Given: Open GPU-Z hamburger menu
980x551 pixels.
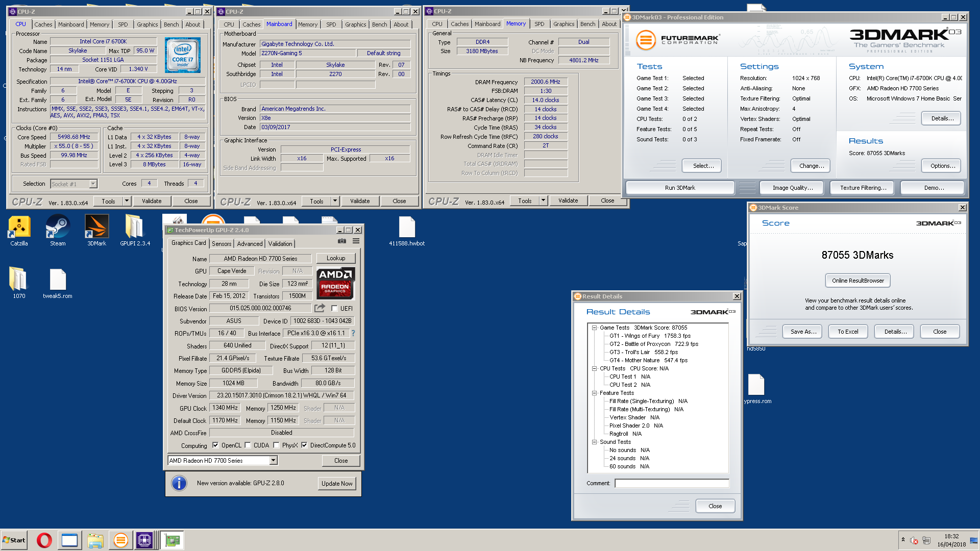Looking at the screenshot, I should 356,241.
